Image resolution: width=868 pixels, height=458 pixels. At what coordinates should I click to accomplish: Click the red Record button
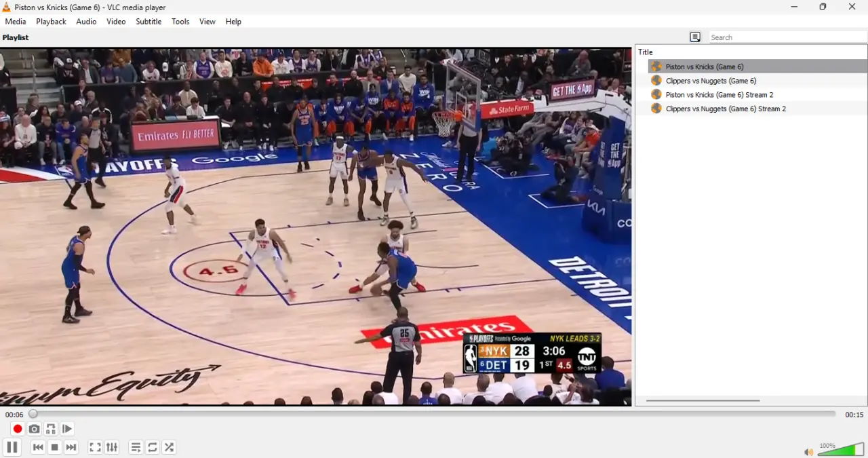pyautogui.click(x=18, y=429)
